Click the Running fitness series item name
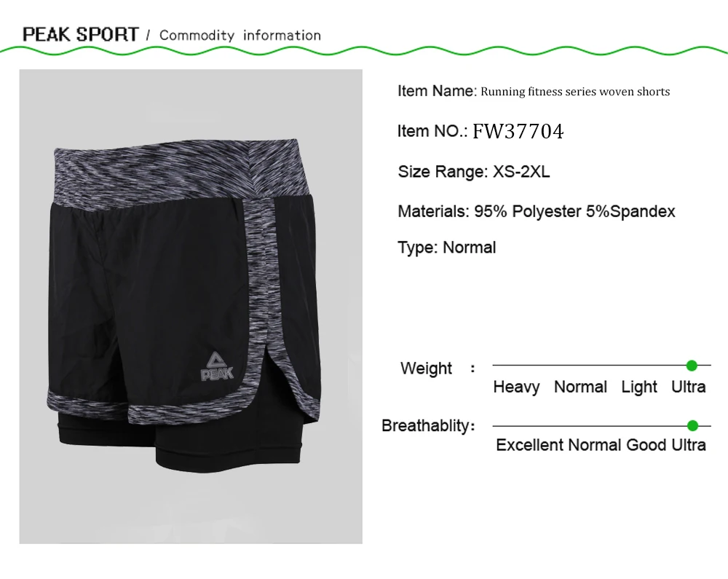The width and height of the screenshot is (728, 579). (x=575, y=92)
